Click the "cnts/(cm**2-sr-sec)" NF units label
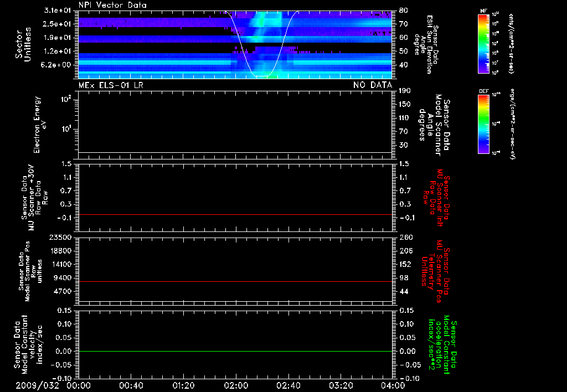 pyautogui.click(x=511, y=43)
